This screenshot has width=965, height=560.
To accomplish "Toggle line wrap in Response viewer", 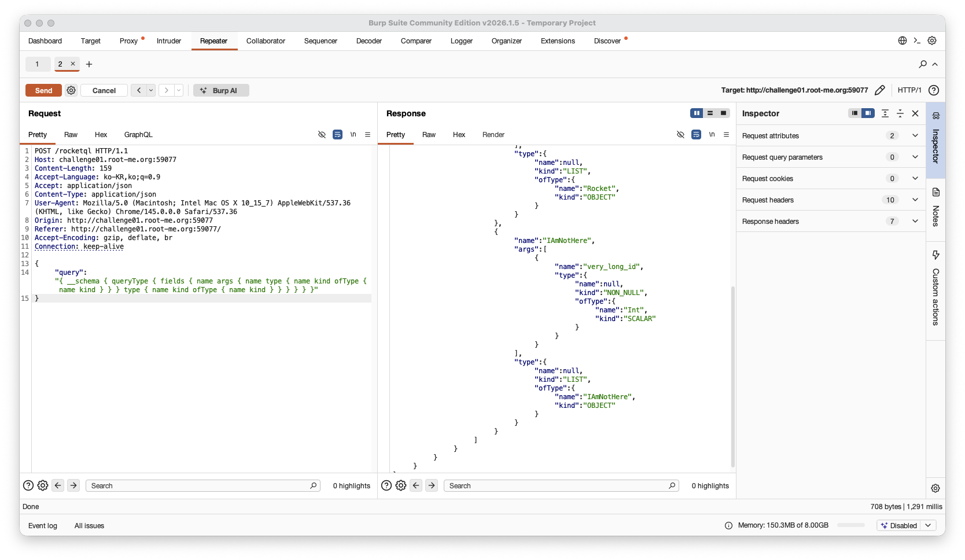I will click(696, 135).
